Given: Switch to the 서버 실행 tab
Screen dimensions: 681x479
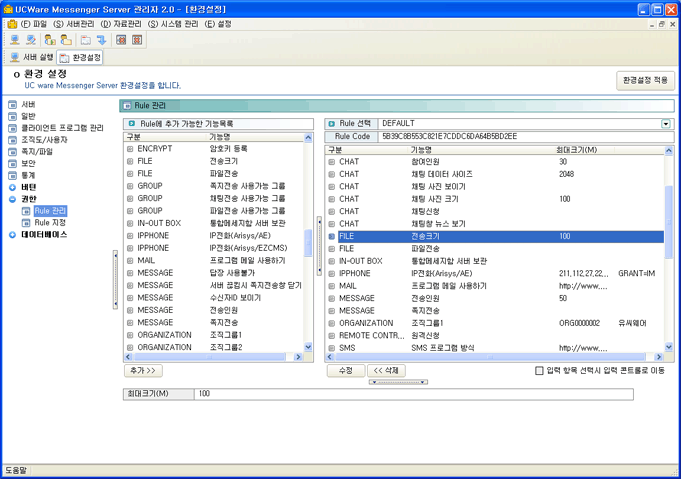Looking at the screenshot, I should tap(30, 58).
